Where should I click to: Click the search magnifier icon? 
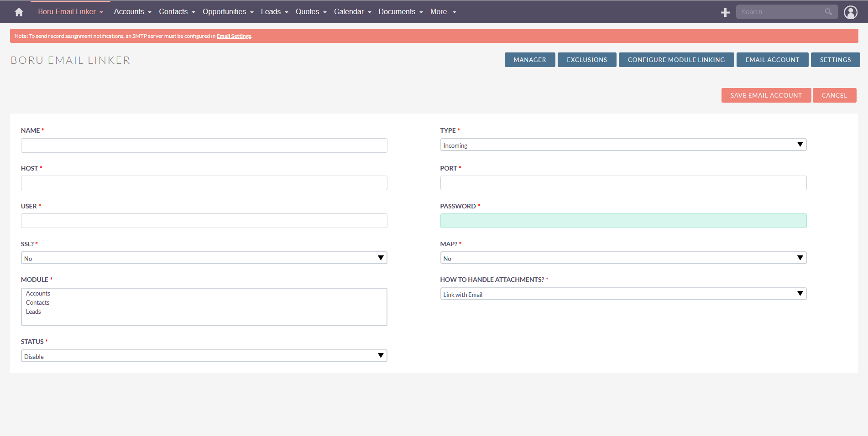[828, 12]
